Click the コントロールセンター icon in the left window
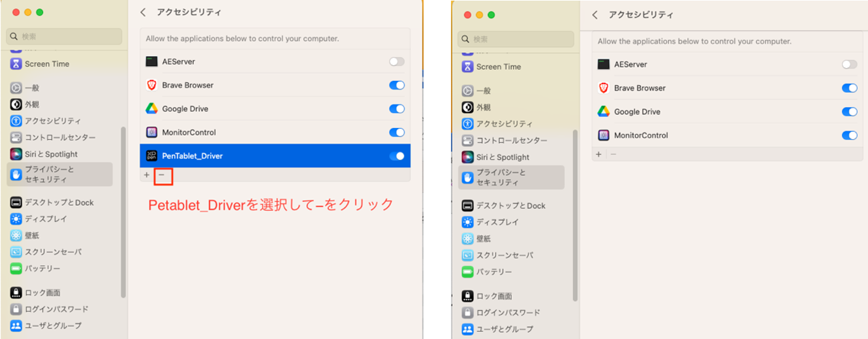This screenshot has height=339, width=868. point(16,137)
